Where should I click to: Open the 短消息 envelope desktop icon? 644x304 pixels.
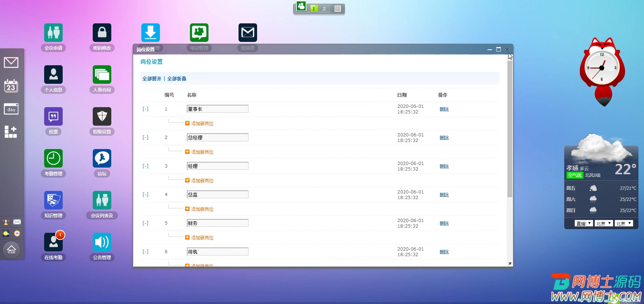point(248,33)
